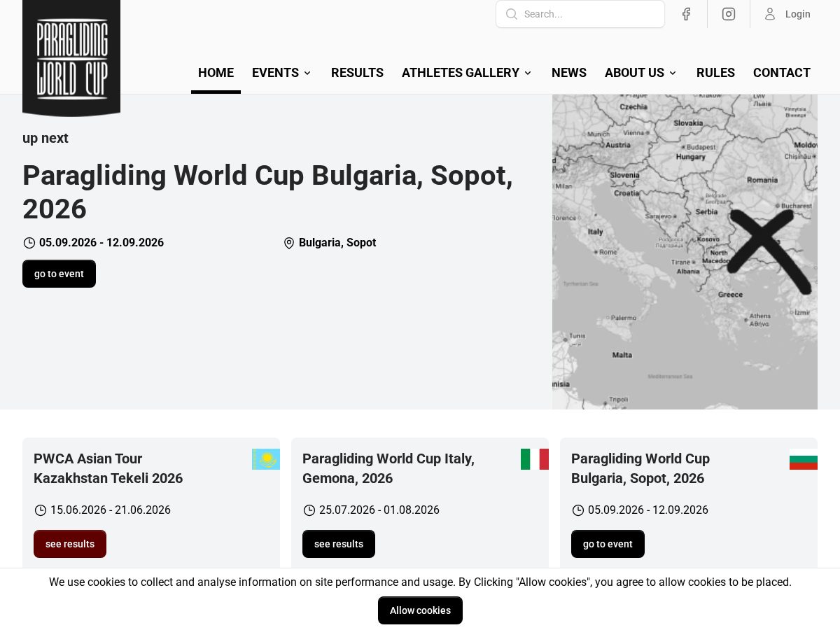This screenshot has height=630, width=840.
Task: Click the date 25.07.2026 - 01.08.2026
Action: [379, 510]
